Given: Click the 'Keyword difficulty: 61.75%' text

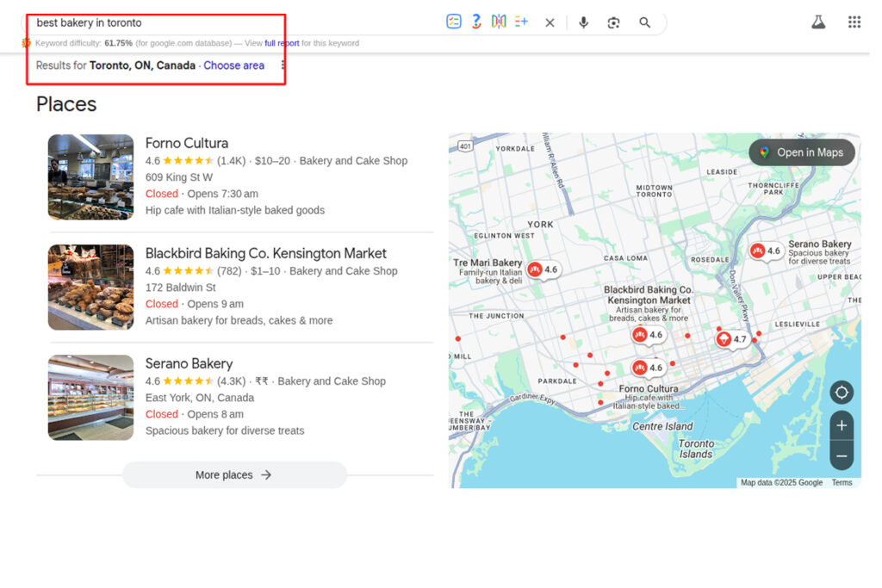Looking at the screenshot, I should coord(84,43).
